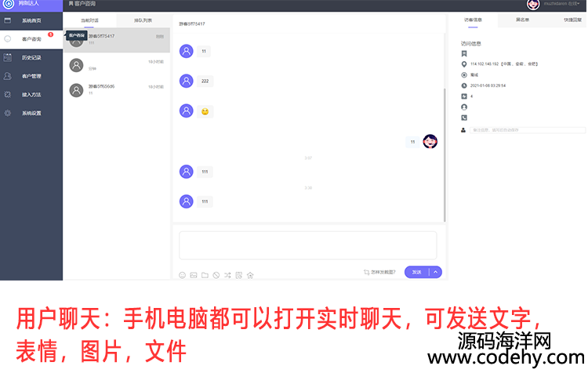Viewport: 588px width, 373px height.
Task: Click the visit count icon beside 4
Action: 464,96
